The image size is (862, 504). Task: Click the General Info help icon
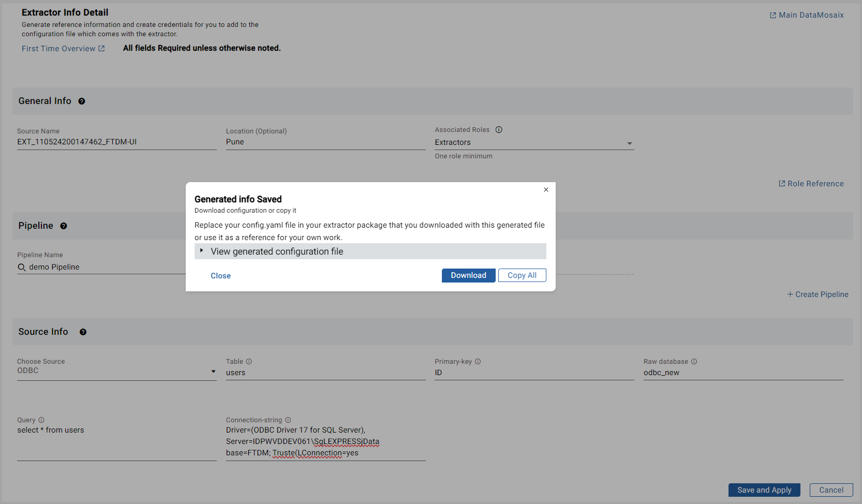82,101
